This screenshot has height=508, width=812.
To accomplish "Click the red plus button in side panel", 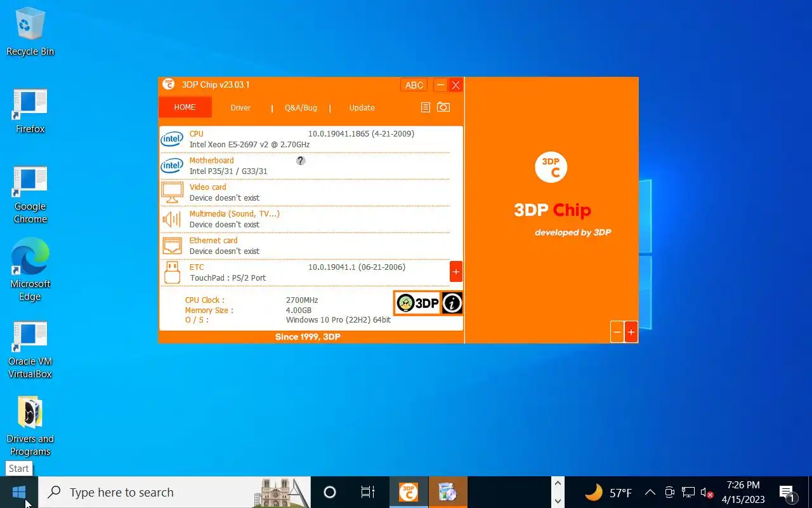I will (x=631, y=332).
